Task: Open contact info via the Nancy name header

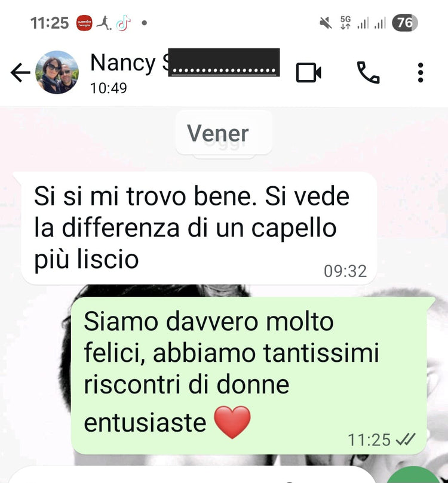Action: point(185,63)
